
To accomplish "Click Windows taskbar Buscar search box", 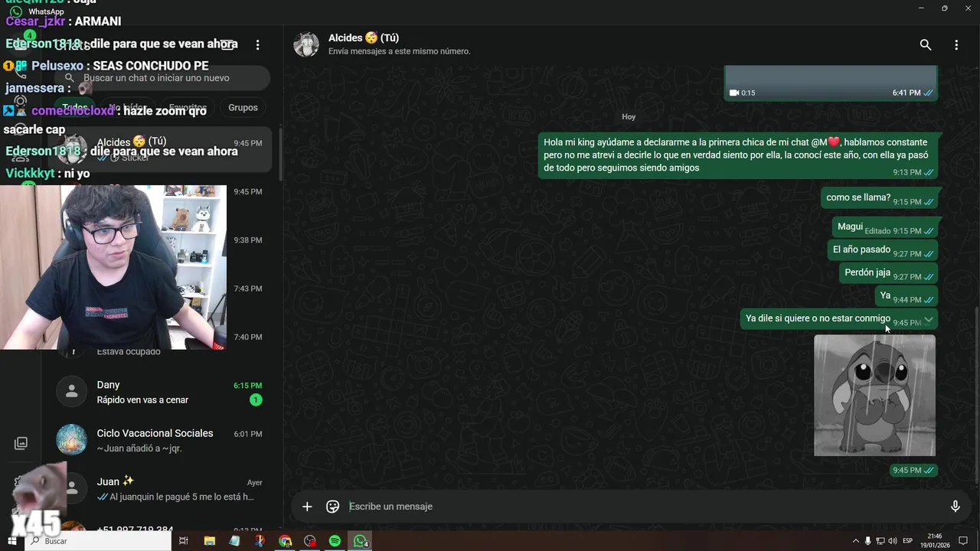I will [98, 541].
